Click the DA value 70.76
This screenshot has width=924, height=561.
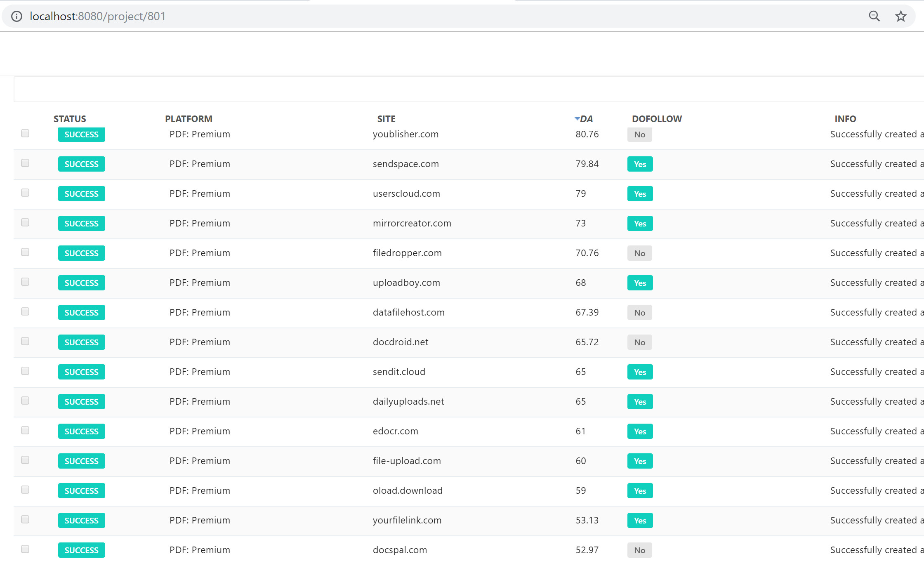587,253
